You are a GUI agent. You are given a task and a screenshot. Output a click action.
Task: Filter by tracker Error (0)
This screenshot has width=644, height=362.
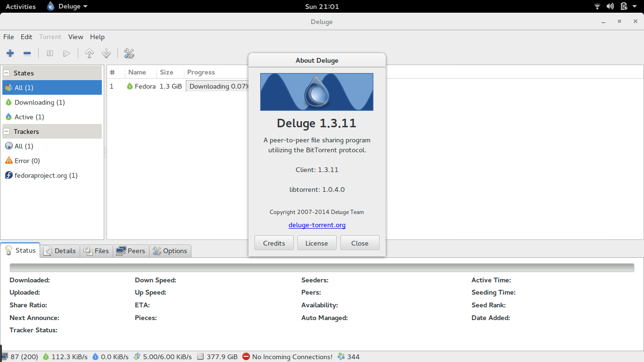coord(52,161)
